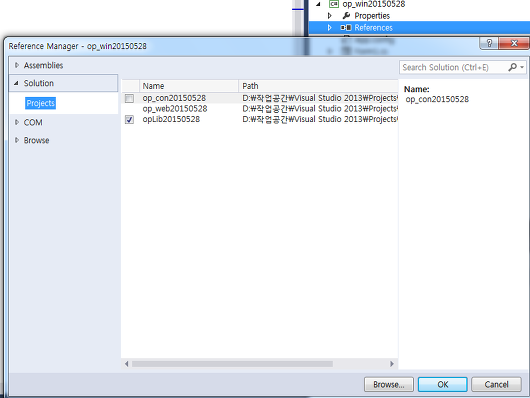This screenshot has height=398, width=530.
Task: Click the path of the op_web20150528 row
Action: pos(319,109)
